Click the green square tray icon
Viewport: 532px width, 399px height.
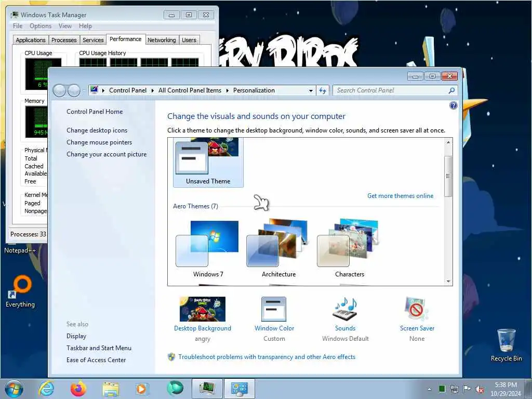(442, 389)
